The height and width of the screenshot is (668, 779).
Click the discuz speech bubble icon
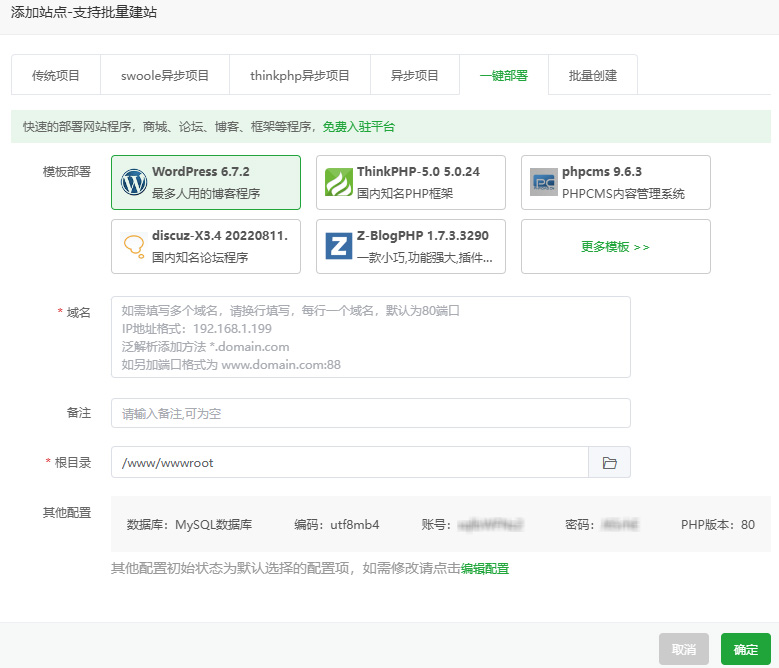click(134, 246)
